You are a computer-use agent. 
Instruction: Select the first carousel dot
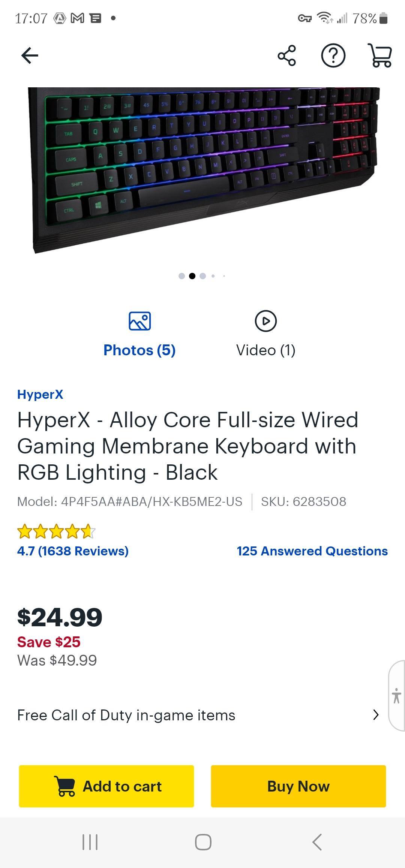tap(182, 276)
